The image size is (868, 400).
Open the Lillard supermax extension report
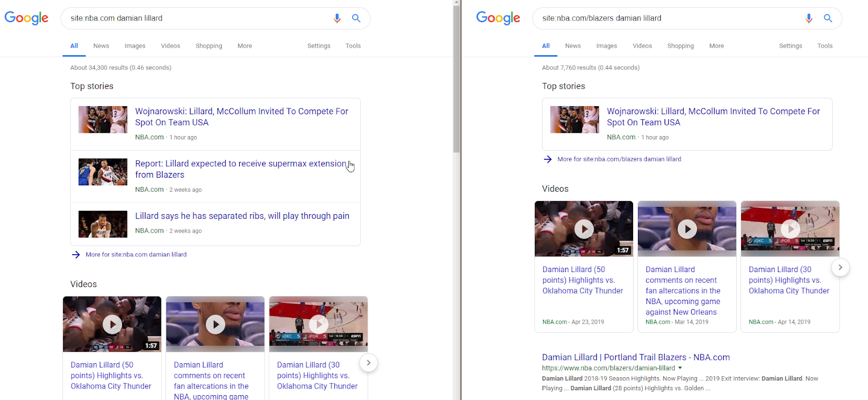coord(240,169)
